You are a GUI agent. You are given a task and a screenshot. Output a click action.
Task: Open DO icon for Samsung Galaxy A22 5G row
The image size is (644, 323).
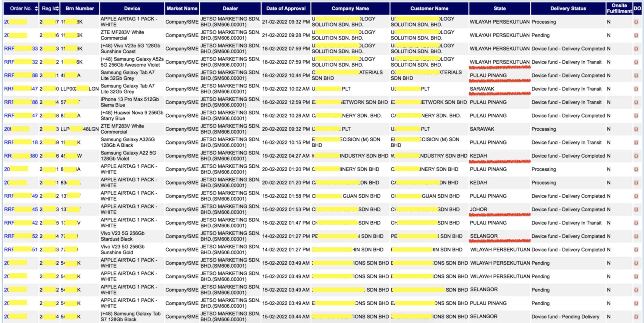[x=636, y=156]
